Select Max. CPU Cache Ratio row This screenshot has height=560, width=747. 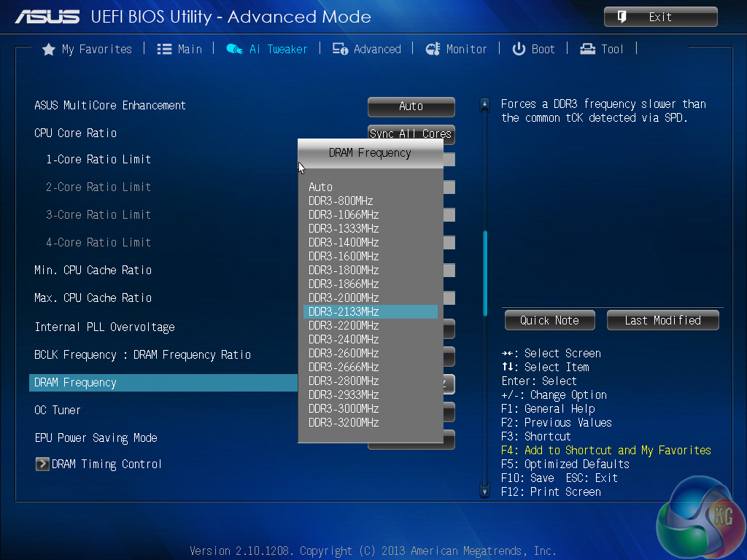point(93,298)
